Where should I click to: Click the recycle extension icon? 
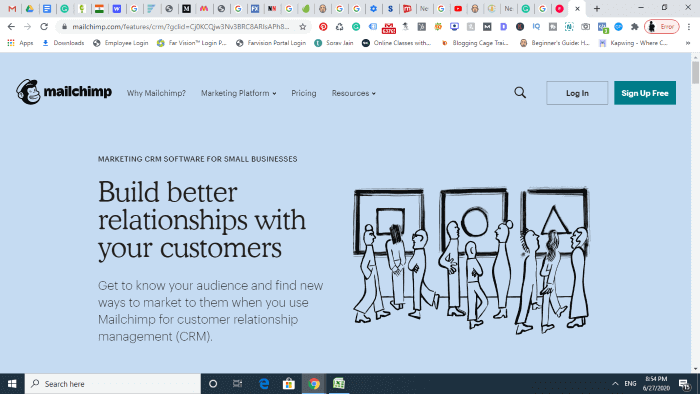tap(339, 27)
